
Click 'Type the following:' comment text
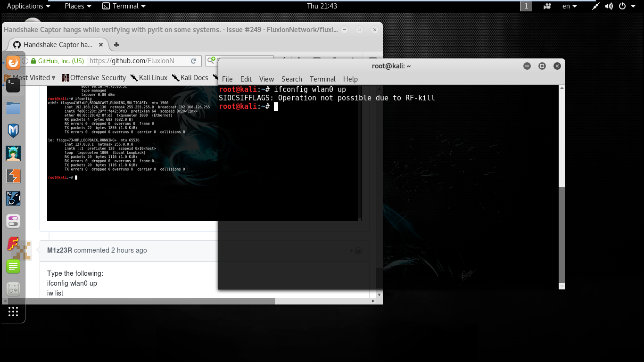tap(75, 273)
